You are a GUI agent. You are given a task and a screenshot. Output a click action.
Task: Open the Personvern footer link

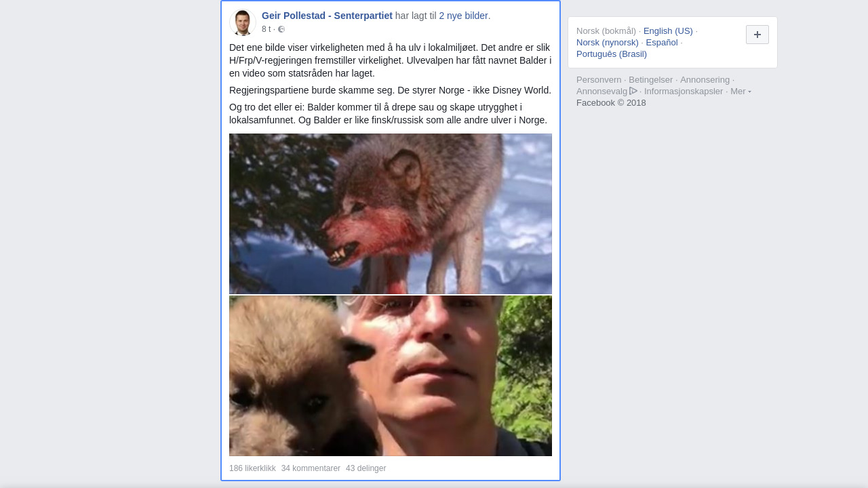[x=599, y=80]
